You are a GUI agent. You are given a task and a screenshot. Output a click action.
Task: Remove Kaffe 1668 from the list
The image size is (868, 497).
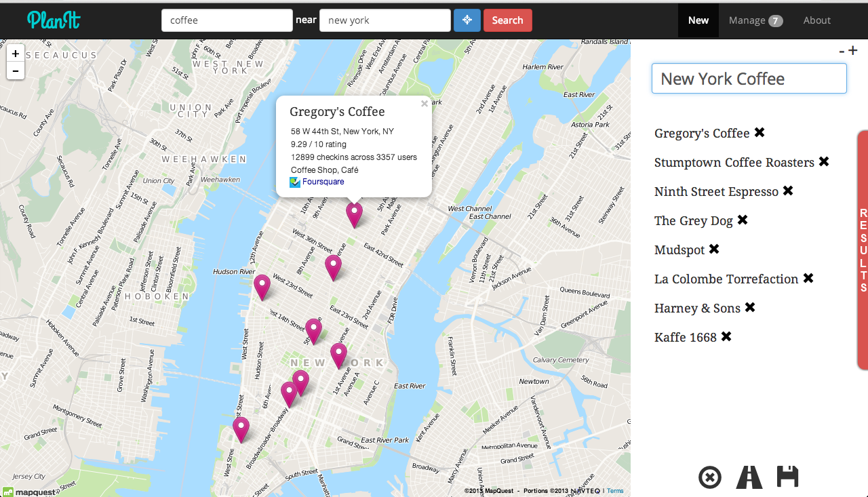click(x=726, y=337)
